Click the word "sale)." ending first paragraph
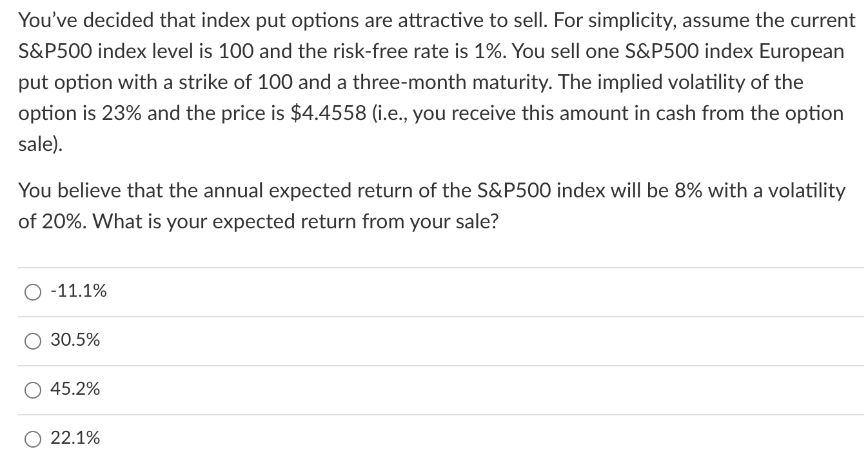The height and width of the screenshot is (476, 868). pos(41,144)
